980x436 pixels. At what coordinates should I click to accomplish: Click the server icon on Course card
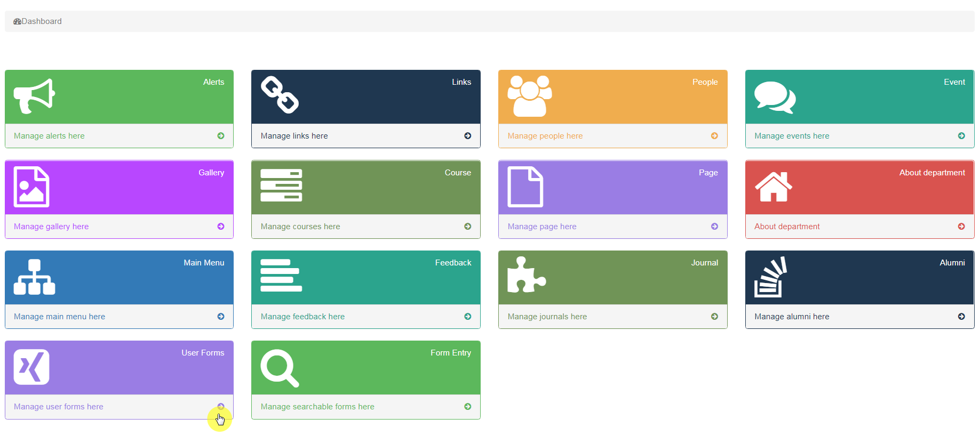click(281, 185)
